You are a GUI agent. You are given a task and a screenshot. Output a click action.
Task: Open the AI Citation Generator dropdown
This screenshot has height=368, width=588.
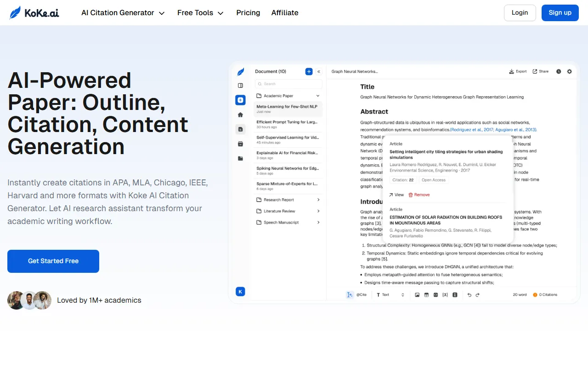123,13
